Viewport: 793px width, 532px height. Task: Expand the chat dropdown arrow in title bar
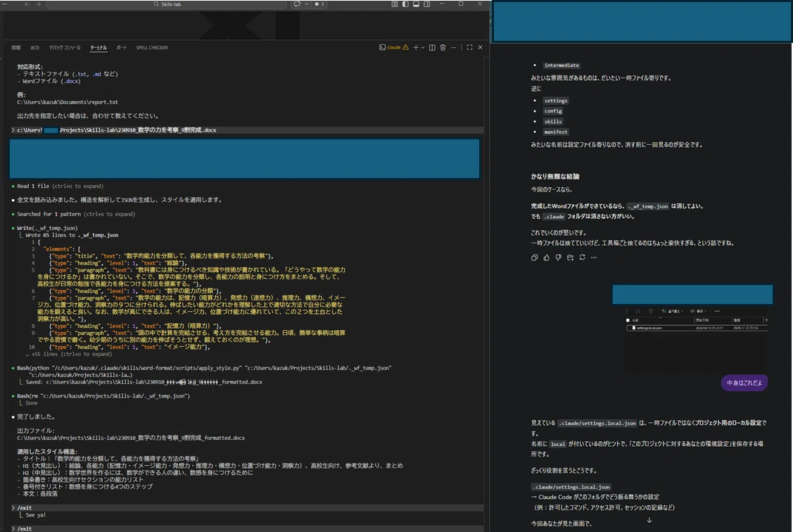(307, 4)
